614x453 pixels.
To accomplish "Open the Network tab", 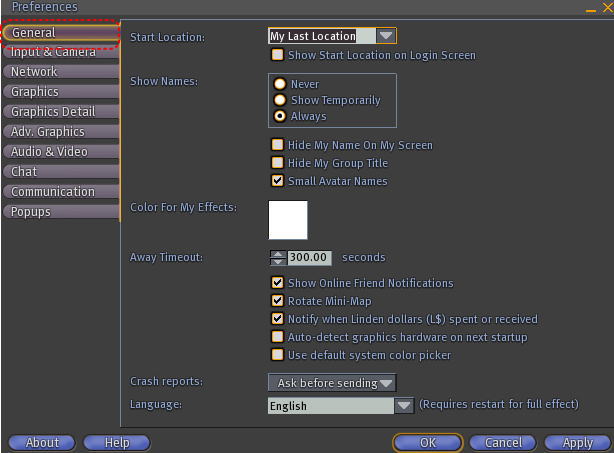I will 61,72.
